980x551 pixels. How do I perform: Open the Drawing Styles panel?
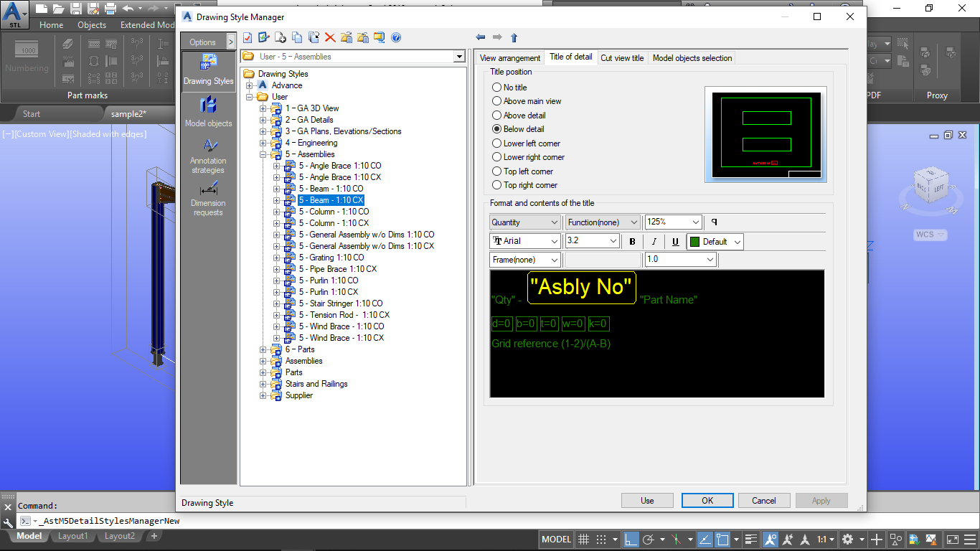(x=208, y=72)
